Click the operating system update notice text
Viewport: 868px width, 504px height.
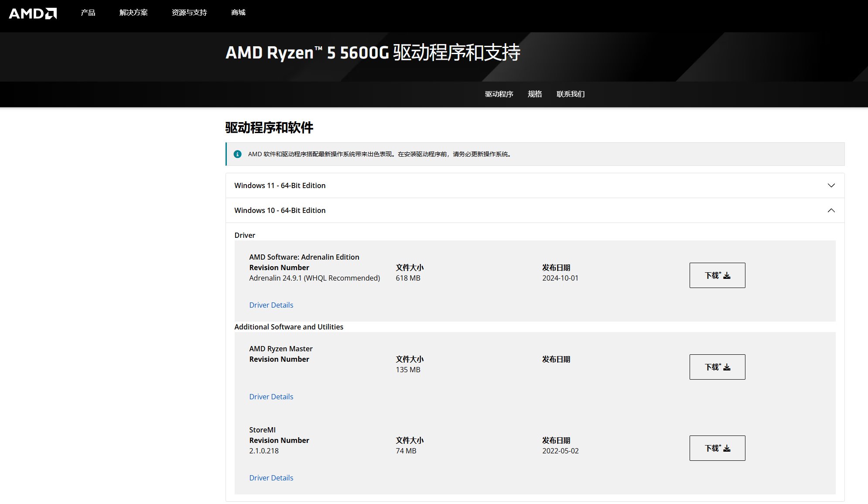pos(380,154)
